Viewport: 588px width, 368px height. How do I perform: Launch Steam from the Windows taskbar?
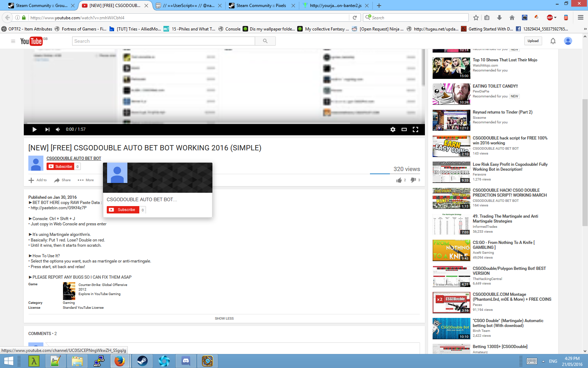click(142, 361)
